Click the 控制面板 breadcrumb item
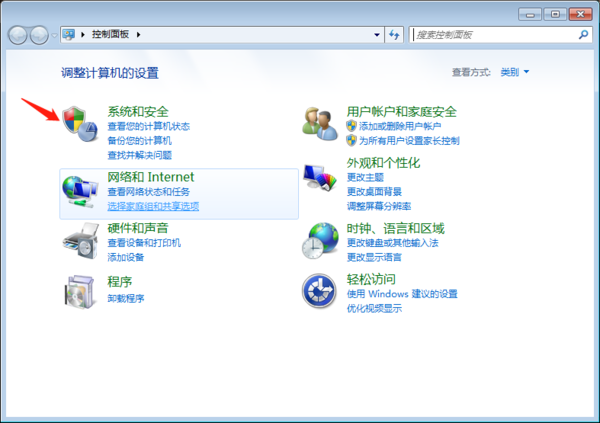 pos(110,34)
